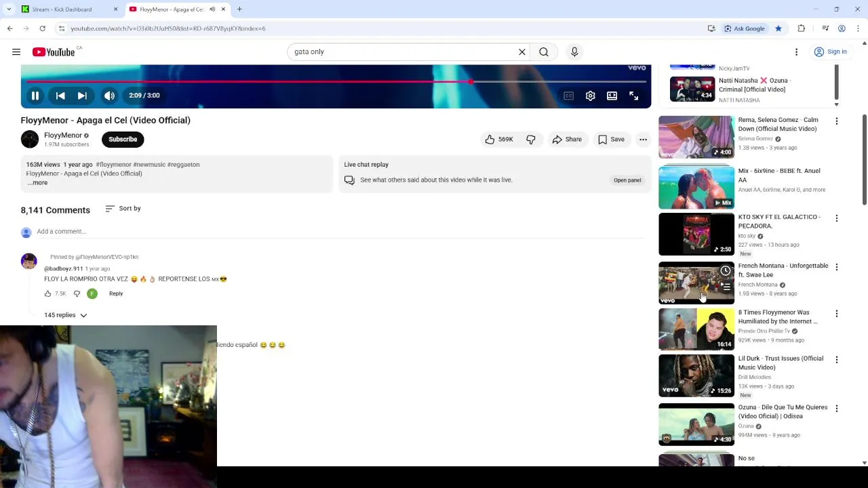Image resolution: width=868 pixels, height=488 pixels.
Task: Expand the 145 replies
Action: coord(66,315)
